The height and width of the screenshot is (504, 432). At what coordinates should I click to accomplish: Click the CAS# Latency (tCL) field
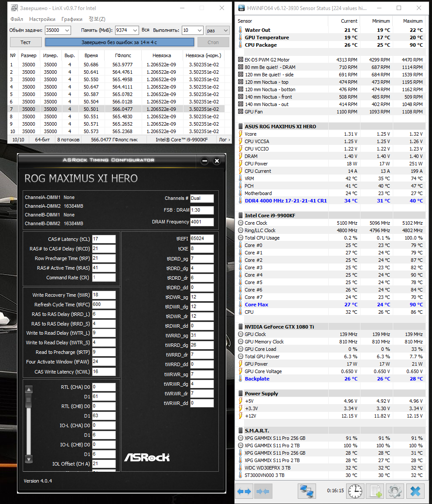(x=104, y=239)
